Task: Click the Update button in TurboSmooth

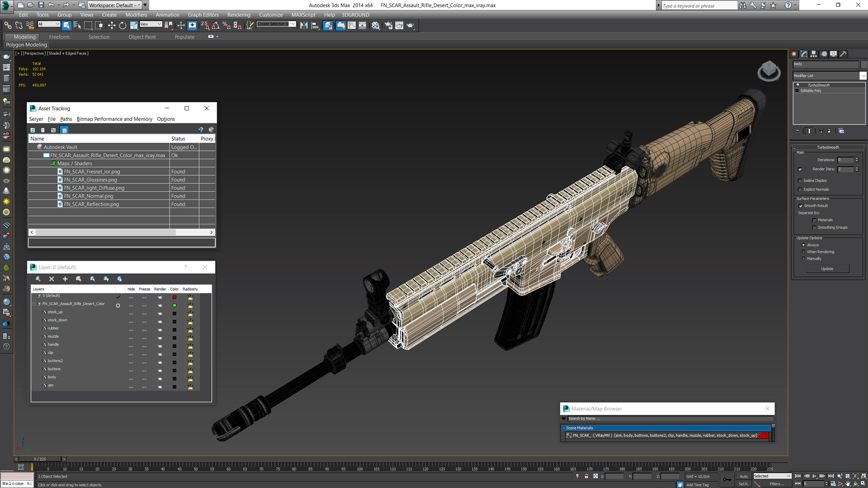Action: point(827,269)
